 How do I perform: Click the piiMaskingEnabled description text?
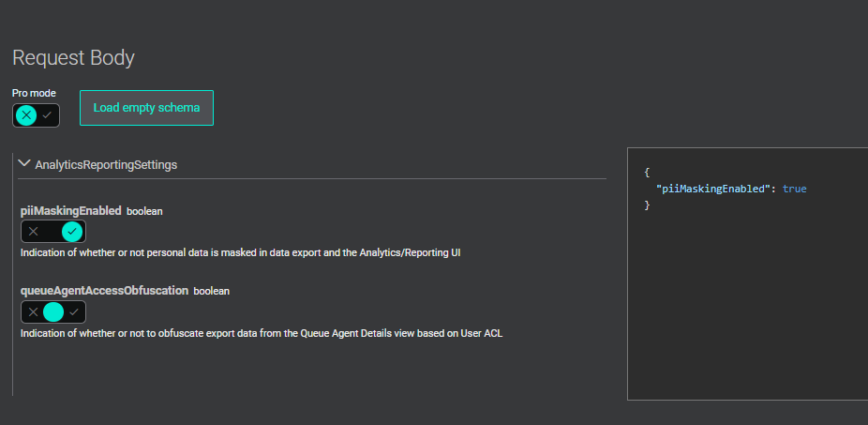pyautogui.click(x=241, y=252)
